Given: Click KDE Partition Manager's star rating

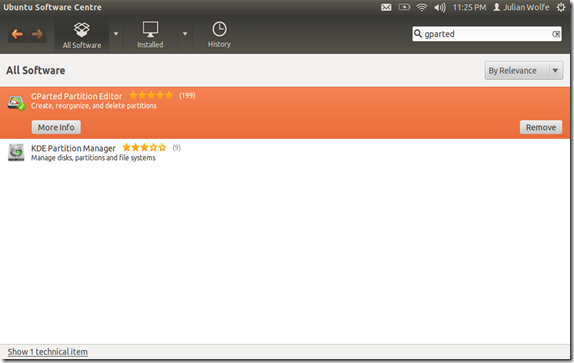Looking at the screenshot, I should point(144,147).
